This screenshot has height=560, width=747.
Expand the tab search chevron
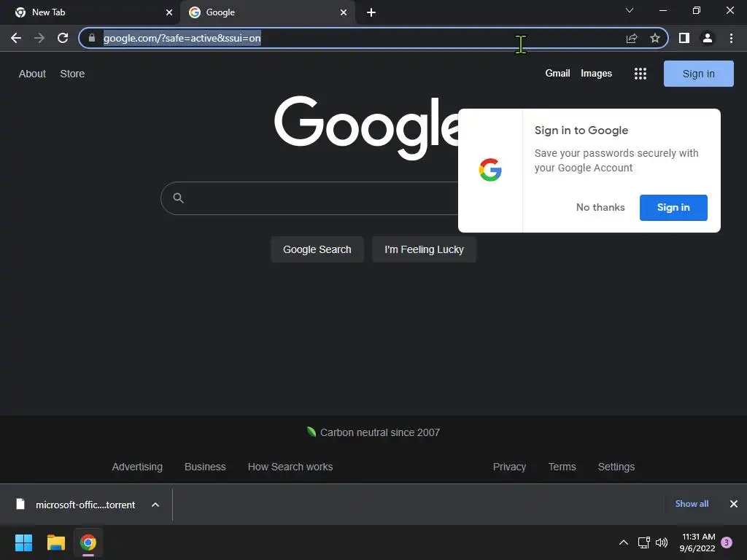[x=630, y=10]
